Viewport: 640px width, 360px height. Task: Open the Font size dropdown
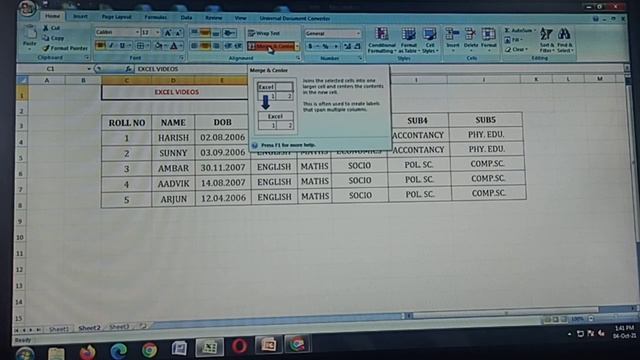point(157,32)
